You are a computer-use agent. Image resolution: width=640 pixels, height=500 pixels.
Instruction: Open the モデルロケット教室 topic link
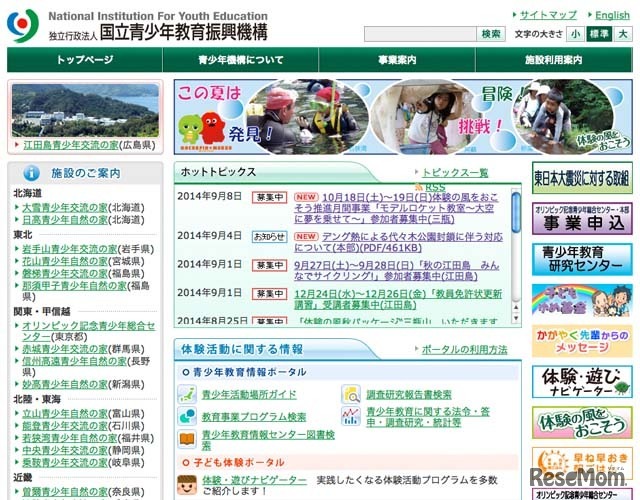[396, 208]
